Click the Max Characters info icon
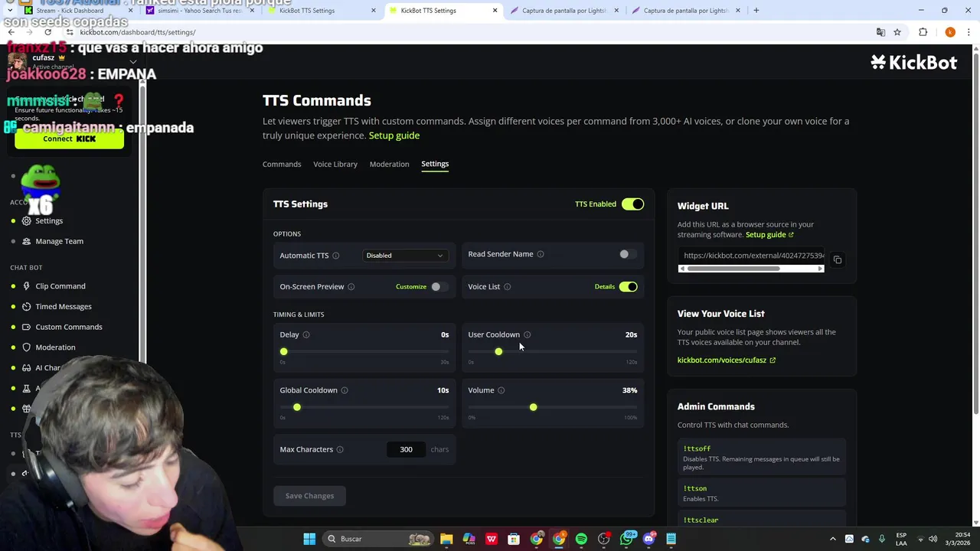 coord(340,449)
